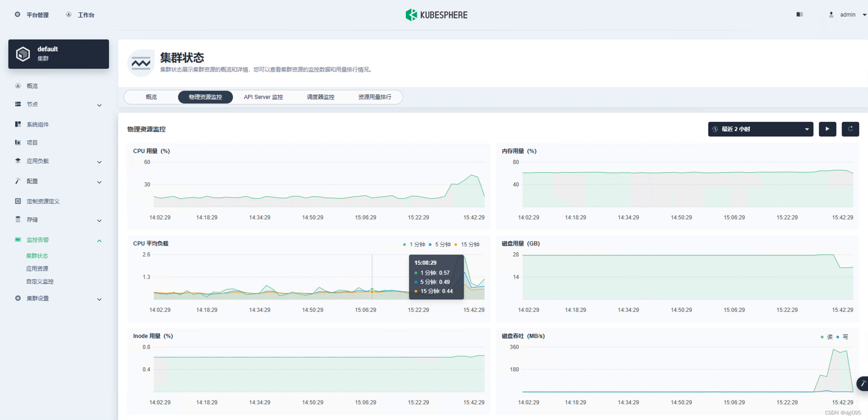Switch to the 资源用量排行 tab
Image resolution: width=868 pixels, height=420 pixels.
pos(375,97)
